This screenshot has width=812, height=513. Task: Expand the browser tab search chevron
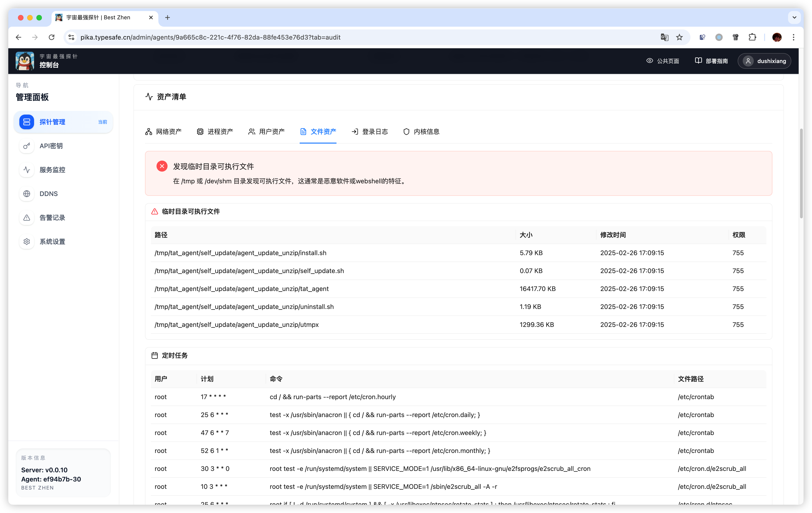(794, 17)
